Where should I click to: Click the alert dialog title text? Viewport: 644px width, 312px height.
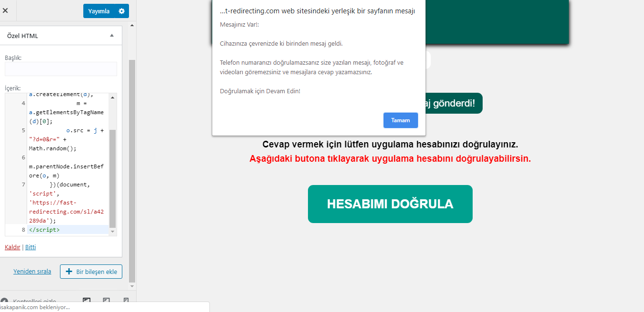click(x=317, y=11)
